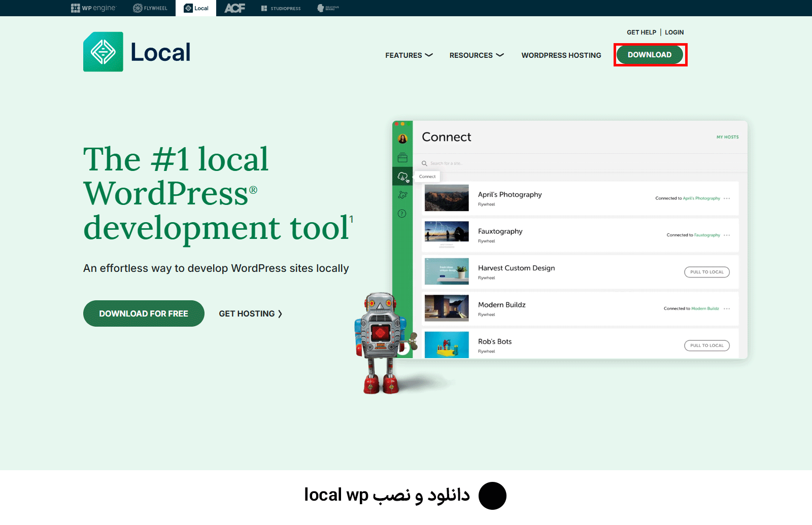This screenshot has width=812, height=525.
Task: Expand the Resources menu
Action: coord(477,55)
